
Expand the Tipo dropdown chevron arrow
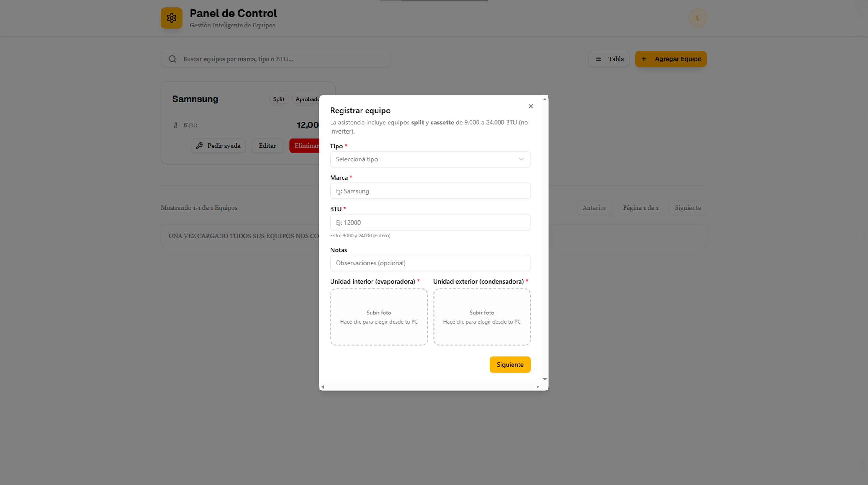tap(521, 159)
